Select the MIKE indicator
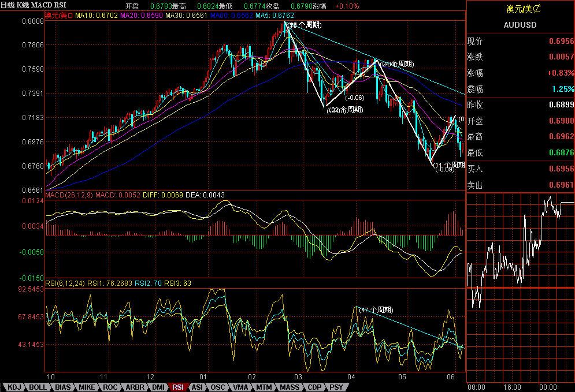This screenshot has width=575, height=392. point(86,387)
